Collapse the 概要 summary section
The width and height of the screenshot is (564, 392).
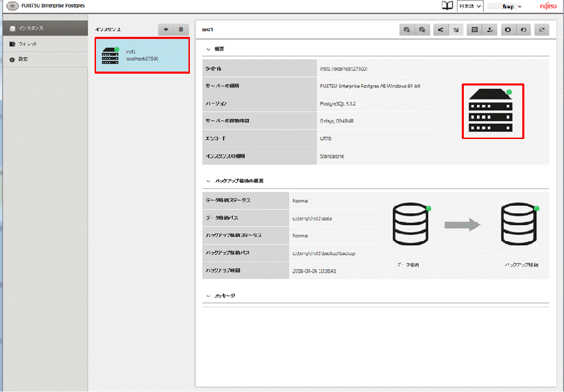tap(208, 49)
